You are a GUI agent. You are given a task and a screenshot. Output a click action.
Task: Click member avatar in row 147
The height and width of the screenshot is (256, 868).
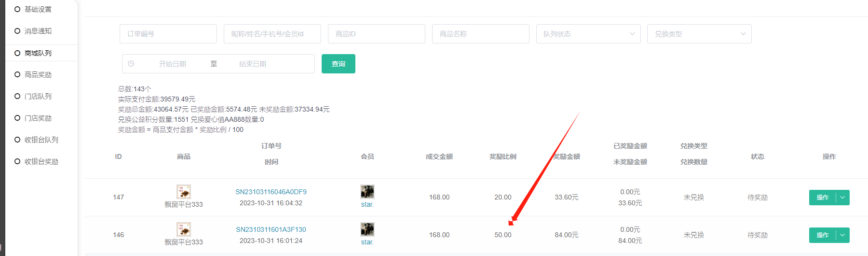[367, 192]
